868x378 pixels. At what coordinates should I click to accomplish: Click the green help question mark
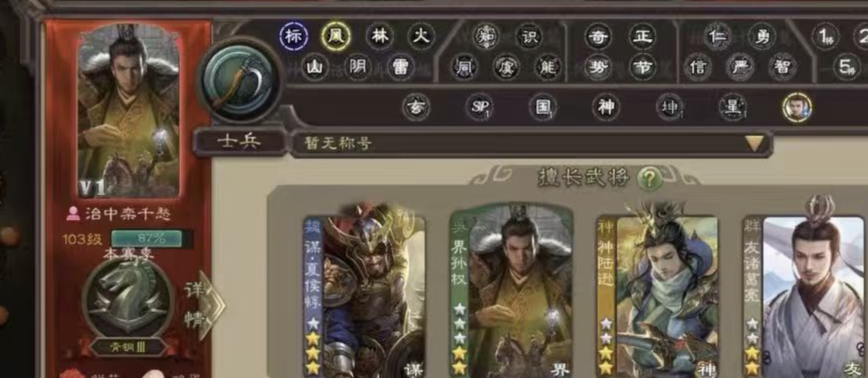(x=649, y=178)
